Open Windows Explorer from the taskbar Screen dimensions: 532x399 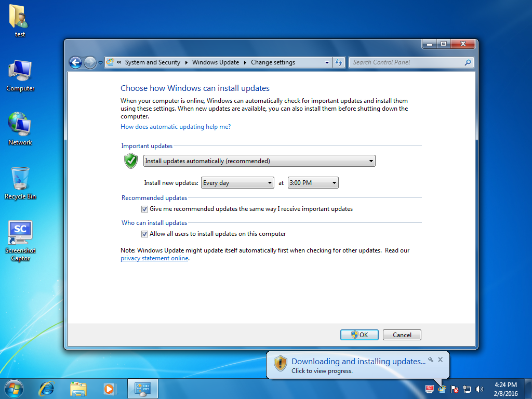point(78,389)
